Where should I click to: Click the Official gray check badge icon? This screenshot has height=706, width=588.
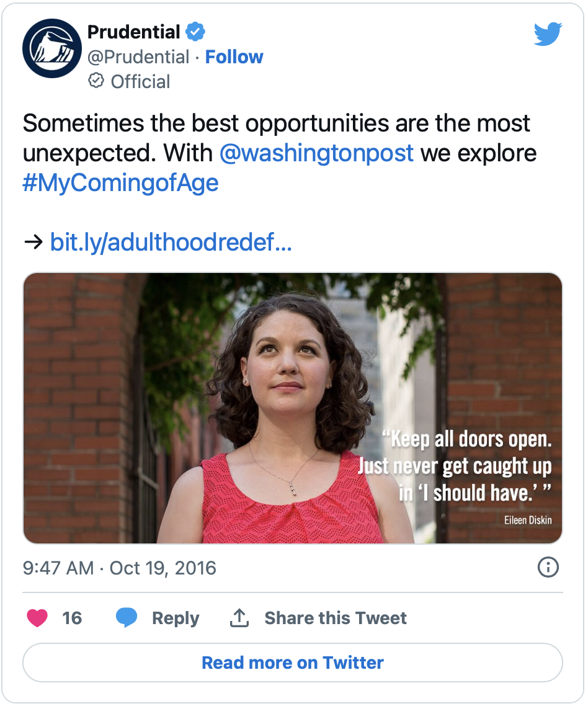[96, 81]
